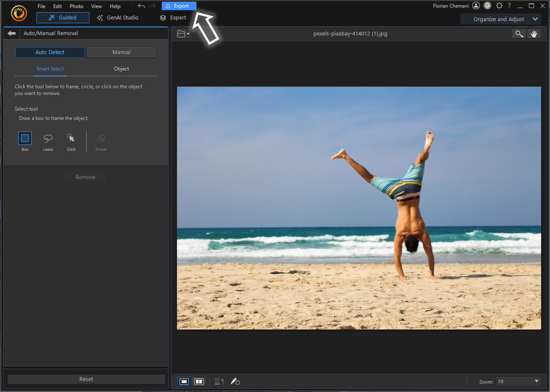Image resolution: width=550 pixels, height=392 pixels.
Task: Open the Zoom Fit dropdown
Action: [x=518, y=382]
